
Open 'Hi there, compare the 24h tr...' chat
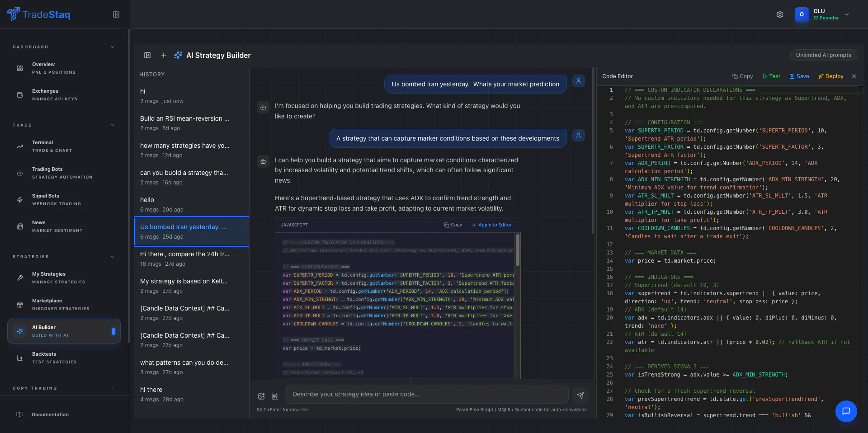[x=192, y=259]
